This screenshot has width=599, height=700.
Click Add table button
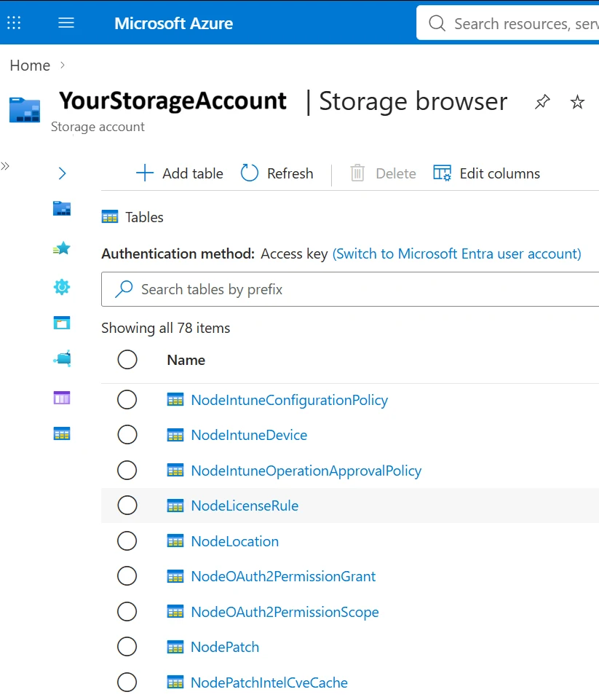pyautogui.click(x=179, y=173)
